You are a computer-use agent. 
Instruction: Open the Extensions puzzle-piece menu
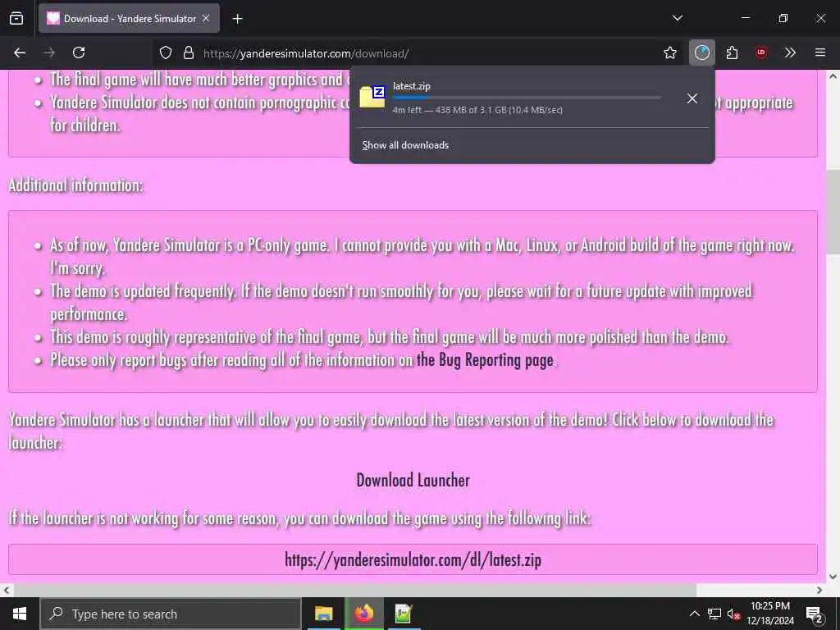tap(732, 52)
